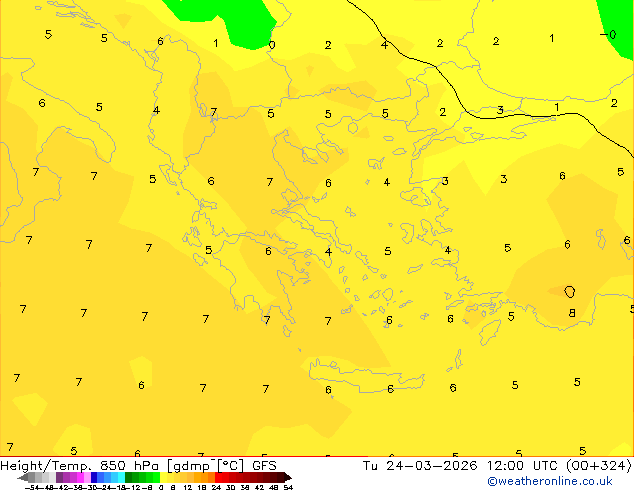This screenshot has width=634, height=490.
Task: Click the date 'Tu 24-03-2026'
Action: coord(420,465)
